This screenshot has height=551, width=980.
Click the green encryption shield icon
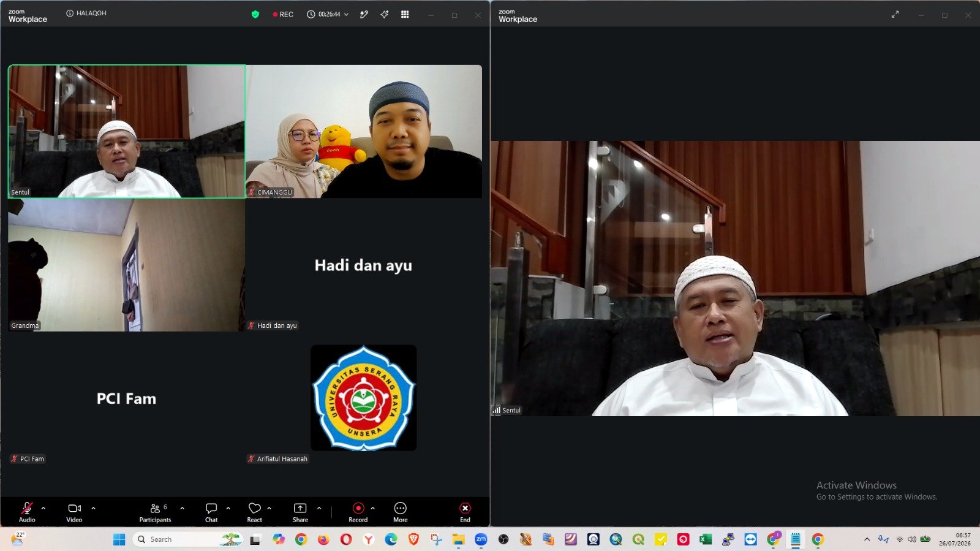click(255, 14)
